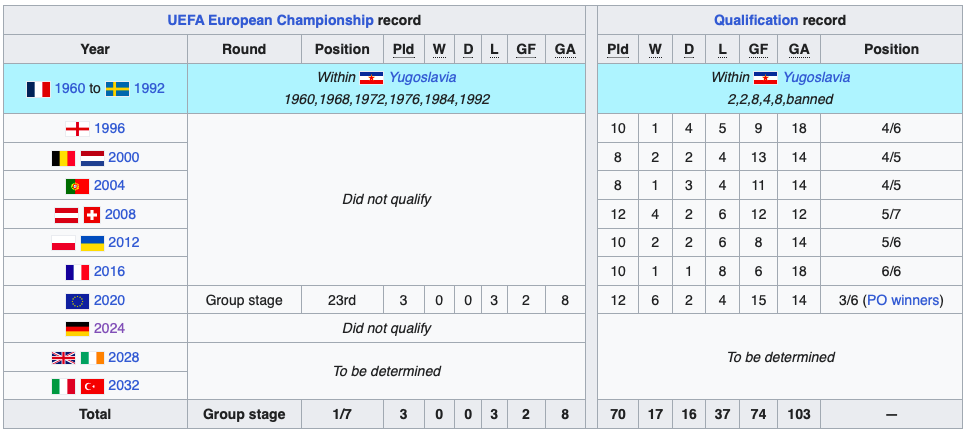Image resolution: width=969 pixels, height=434 pixels.
Task: Click the Netherlands flag beside 2000
Action: (92, 158)
